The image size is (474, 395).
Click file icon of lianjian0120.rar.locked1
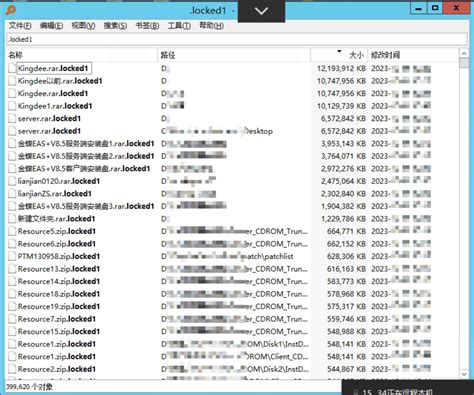12,181
